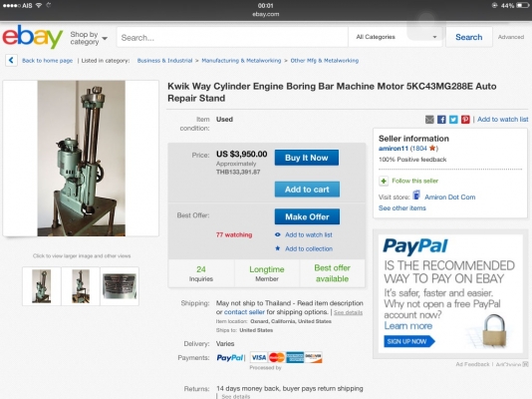Click the Amiron Dot Com store icon

(x=416, y=196)
